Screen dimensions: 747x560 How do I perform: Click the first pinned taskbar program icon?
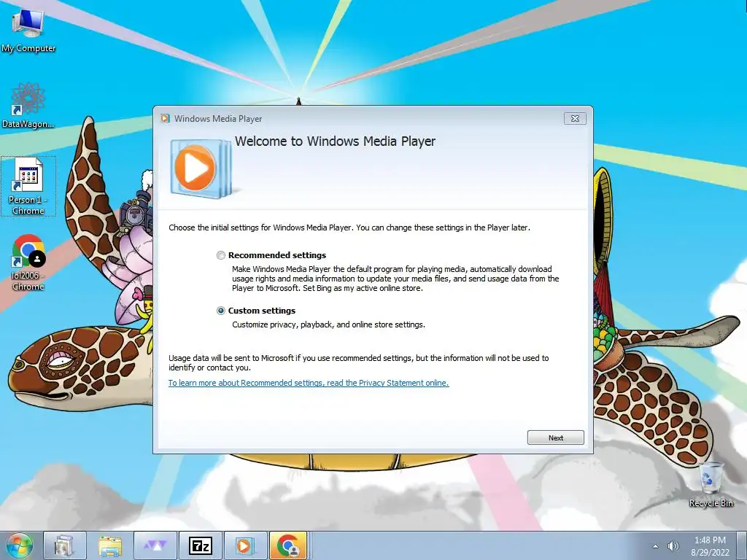(x=64, y=545)
